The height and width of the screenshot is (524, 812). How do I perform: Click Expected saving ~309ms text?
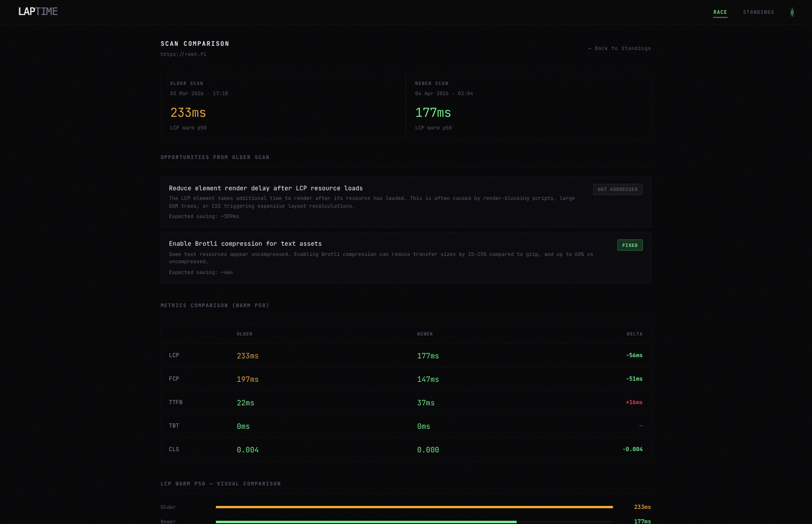tap(204, 216)
